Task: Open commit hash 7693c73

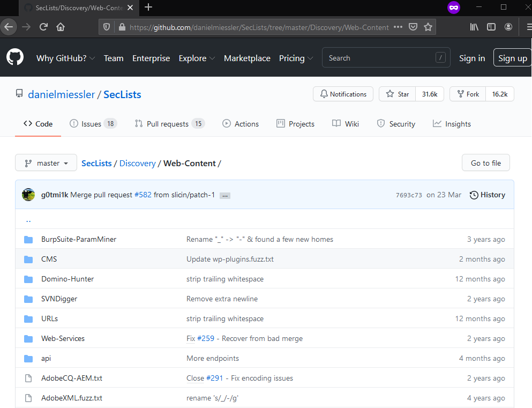Action: [x=409, y=195]
